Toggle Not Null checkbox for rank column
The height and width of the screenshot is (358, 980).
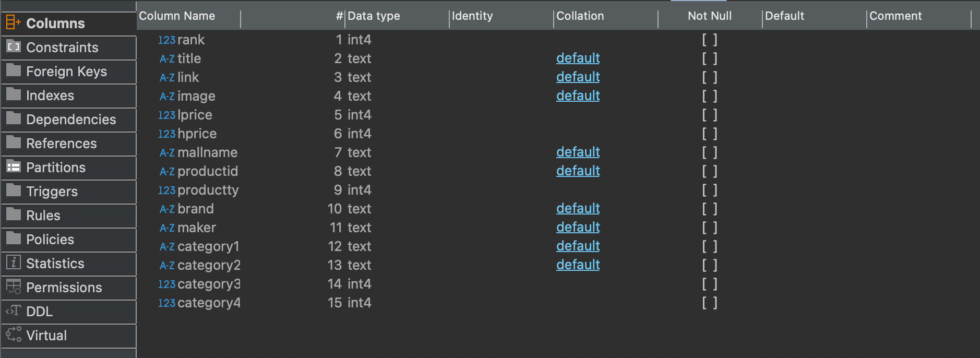[x=710, y=40]
